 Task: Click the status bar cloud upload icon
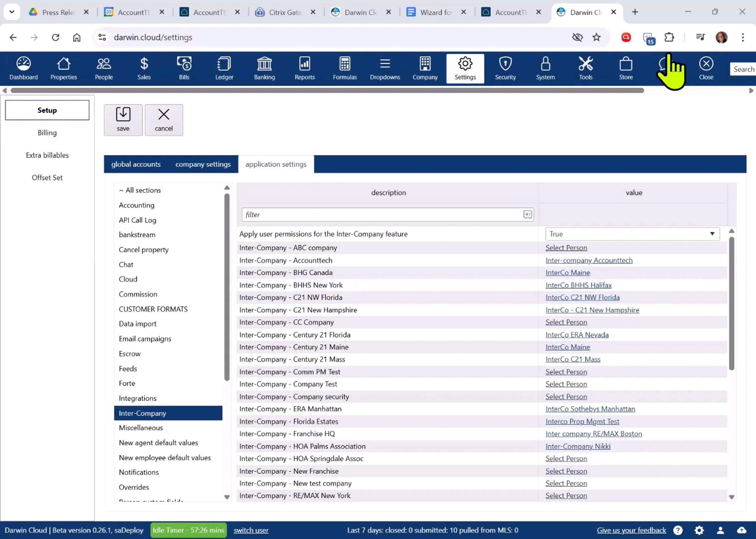tap(742, 530)
